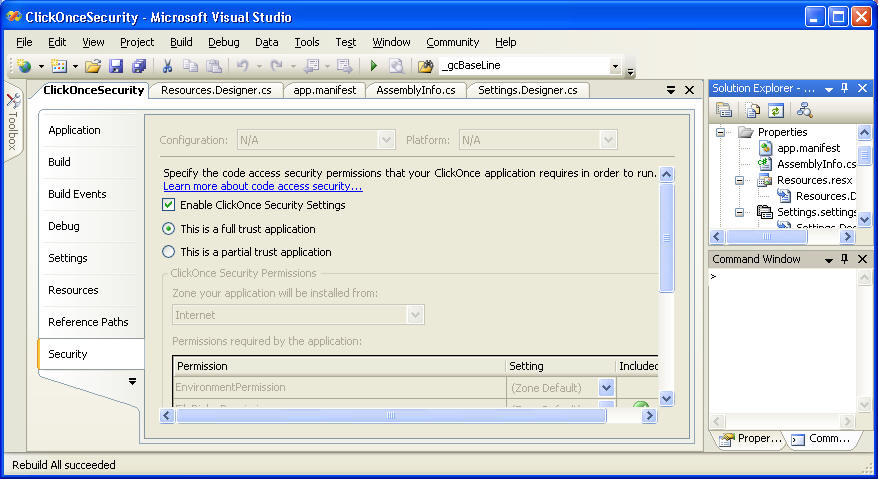Click the Navigate Forward icon

[x=344, y=66]
